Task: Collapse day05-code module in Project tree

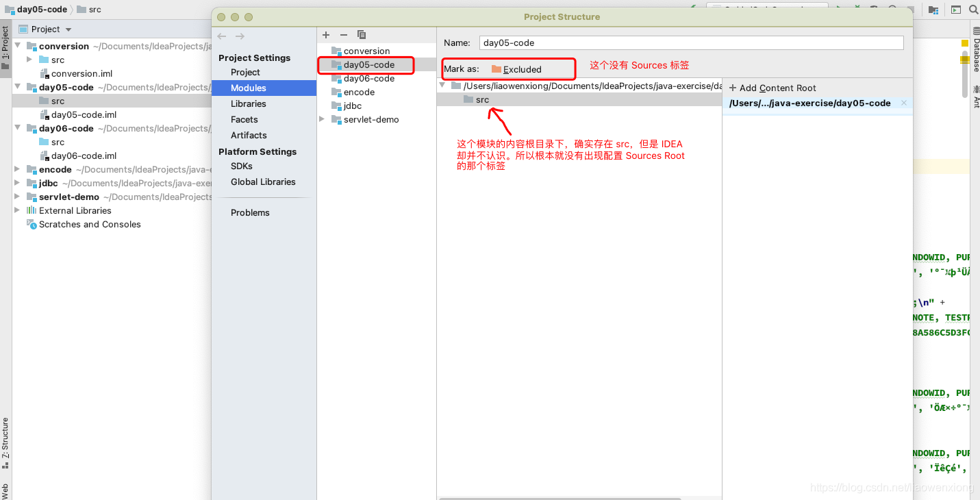Action: tap(18, 87)
